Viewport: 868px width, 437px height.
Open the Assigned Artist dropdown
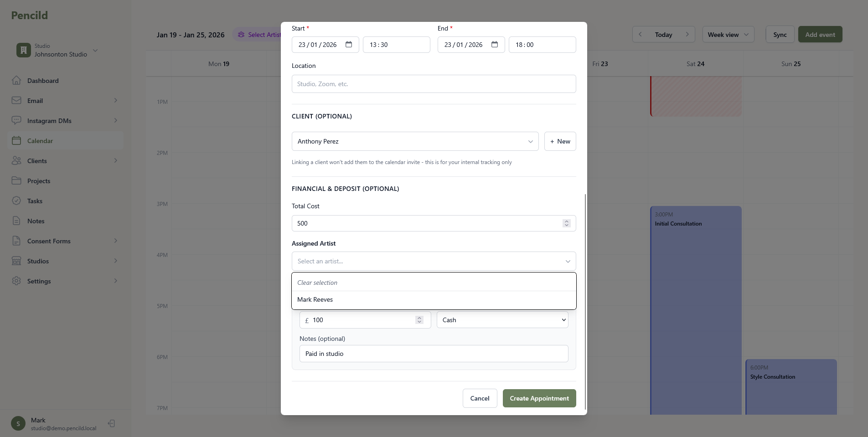tap(568, 261)
